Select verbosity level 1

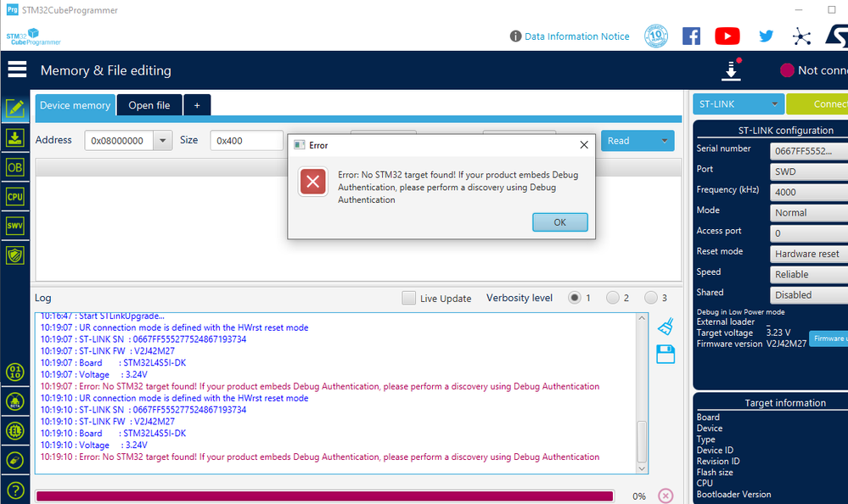[x=575, y=298]
